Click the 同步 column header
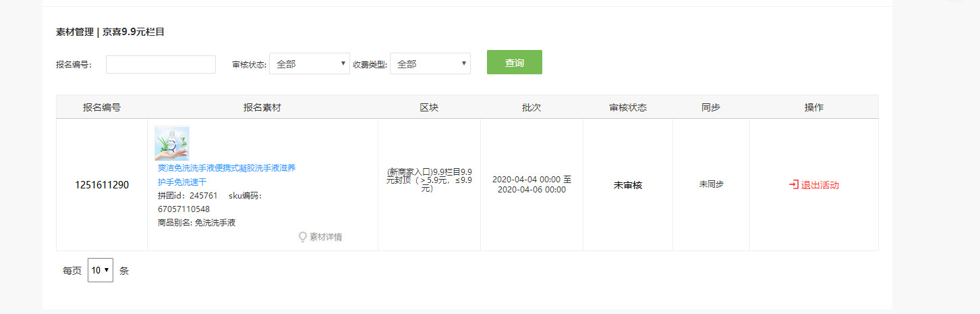The image size is (980, 314). 711,107
